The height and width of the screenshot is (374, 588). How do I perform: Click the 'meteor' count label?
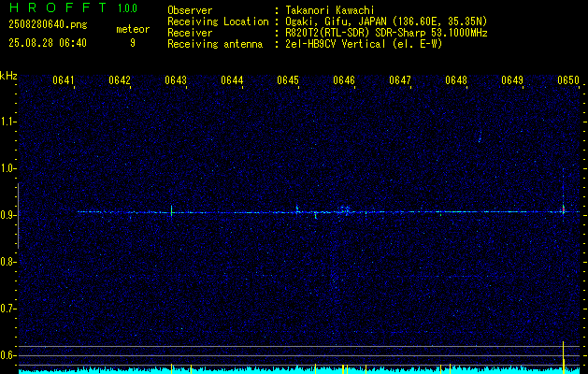[x=133, y=29]
